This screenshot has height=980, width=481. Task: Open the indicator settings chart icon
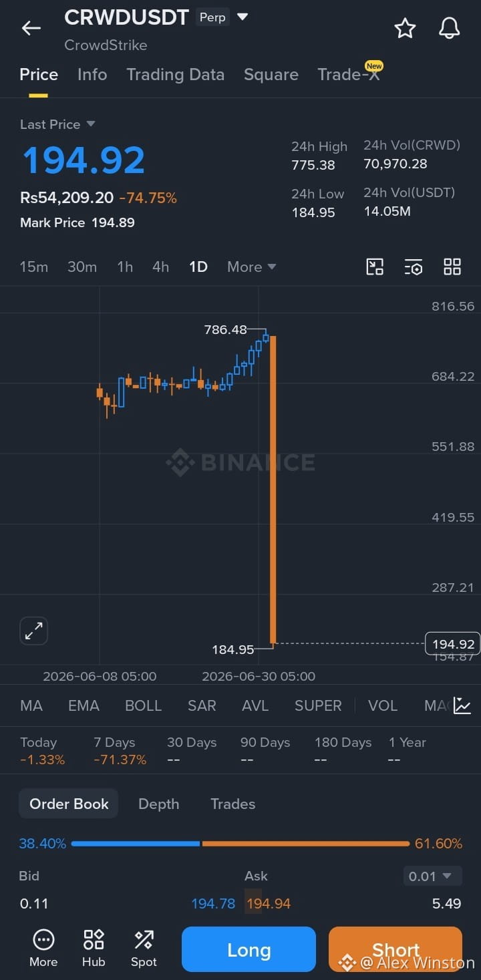pyautogui.click(x=462, y=705)
